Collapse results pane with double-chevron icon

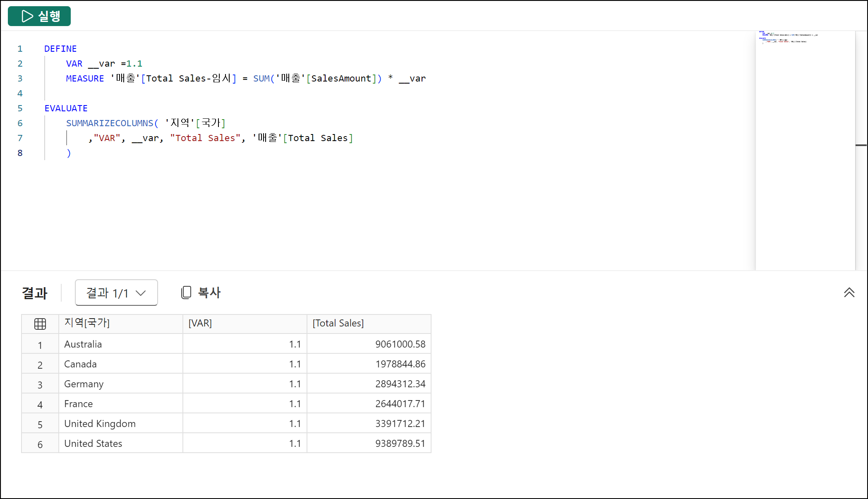(849, 293)
